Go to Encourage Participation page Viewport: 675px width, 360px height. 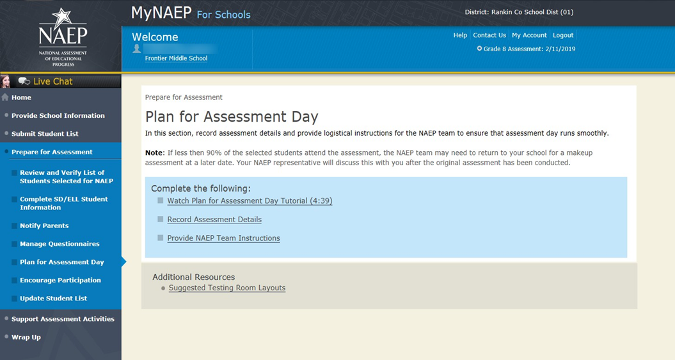click(x=60, y=280)
